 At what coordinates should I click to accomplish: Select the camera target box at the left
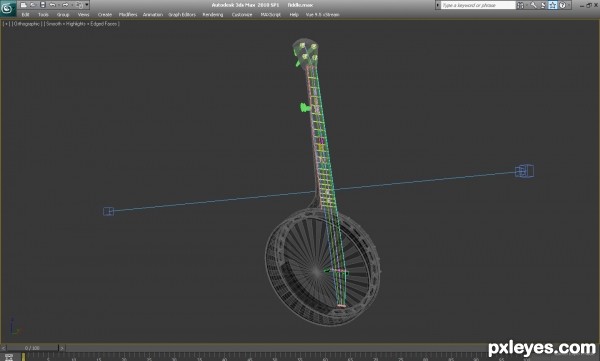tap(108, 211)
